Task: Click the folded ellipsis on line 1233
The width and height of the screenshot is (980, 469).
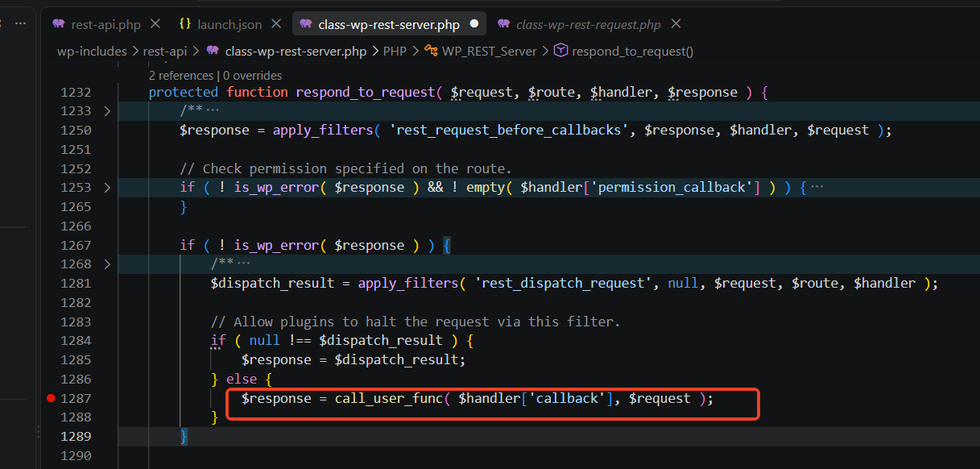Action: click(x=213, y=110)
